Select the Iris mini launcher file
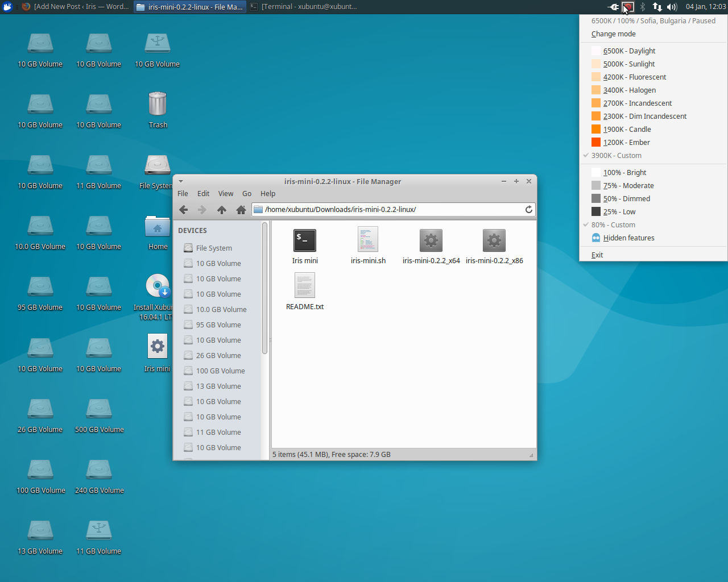Viewport: 728px width, 582px height. click(305, 247)
